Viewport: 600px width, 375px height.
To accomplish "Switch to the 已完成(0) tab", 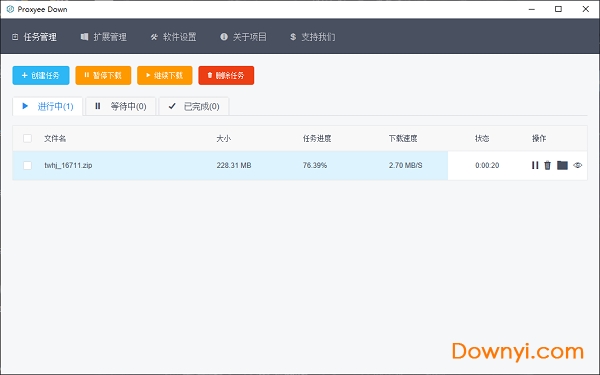I will 194,106.
